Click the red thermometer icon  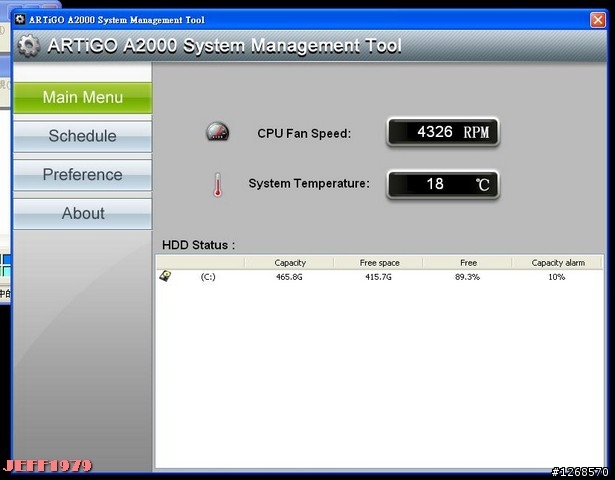click(218, 184)
